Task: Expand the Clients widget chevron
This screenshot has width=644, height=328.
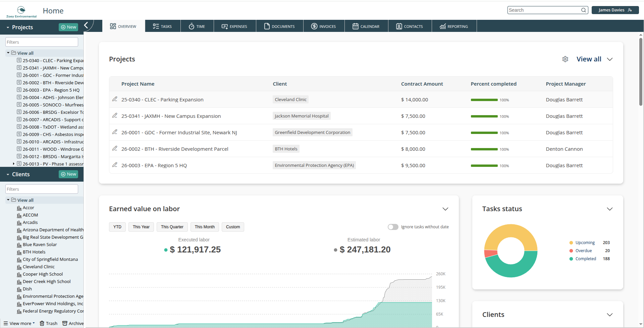Action: pyautogui.click(x=610, y=315)
